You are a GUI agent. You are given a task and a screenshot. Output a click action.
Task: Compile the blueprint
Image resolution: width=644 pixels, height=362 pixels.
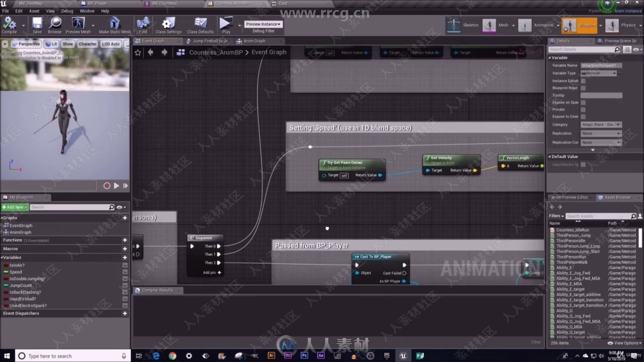[x=9, y=25]
